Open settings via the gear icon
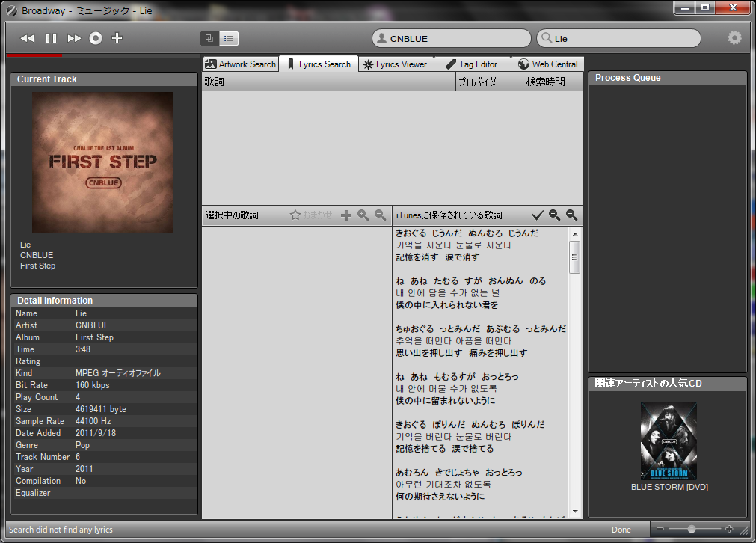The height and width of the screenshot is (543, 756). 734,37
